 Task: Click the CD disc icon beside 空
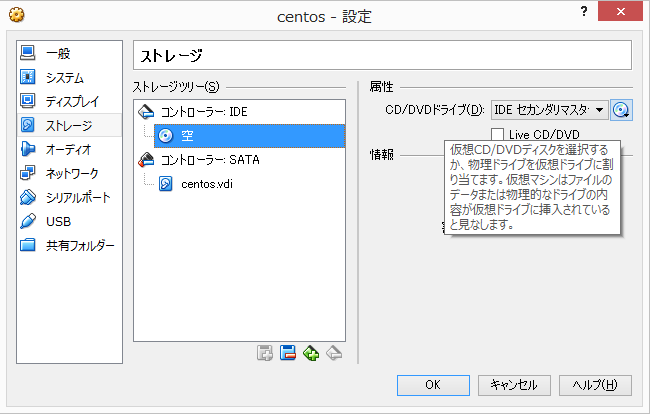tap(166, 136)
